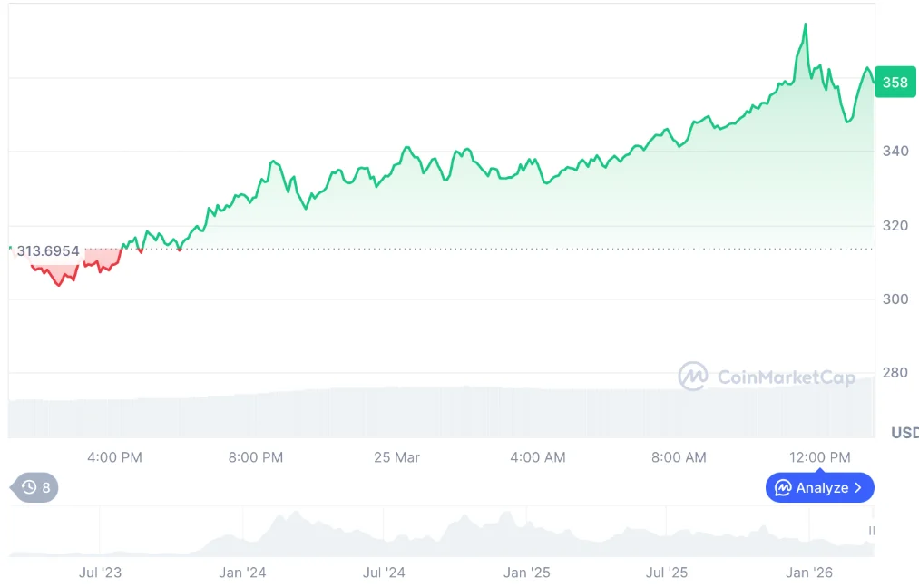Expand details at the 4:00 AM timestamp
919x588 pixels.
coord(537,458)
